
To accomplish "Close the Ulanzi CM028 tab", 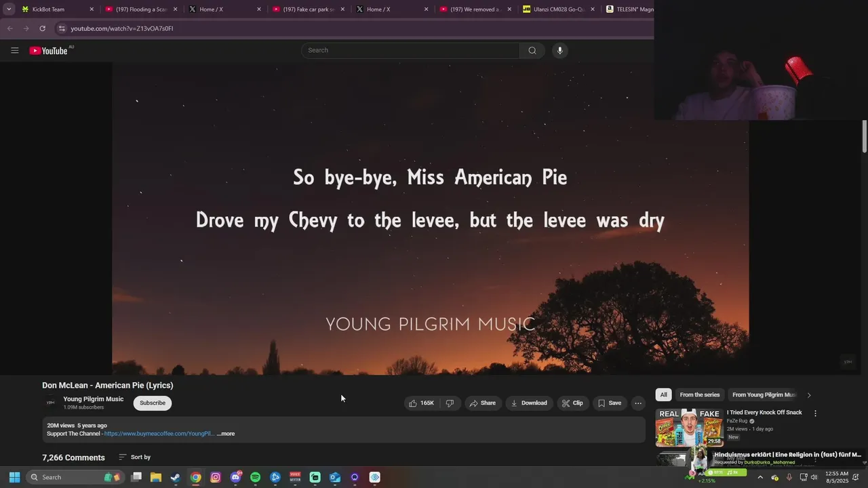I will click(592, 9).
